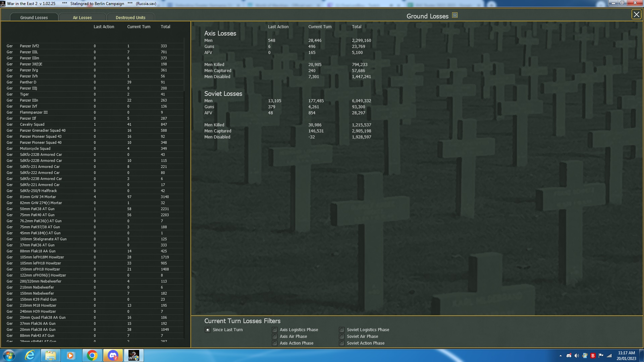Launch Internet Explorer from the taskbar
This screenshot has height=362, width=644.
[30, 355]
